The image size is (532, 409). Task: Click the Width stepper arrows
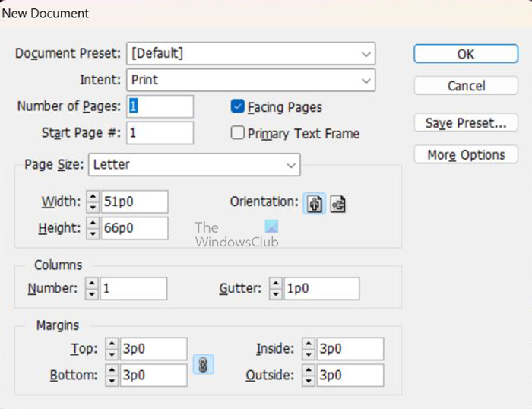(93, 202)
